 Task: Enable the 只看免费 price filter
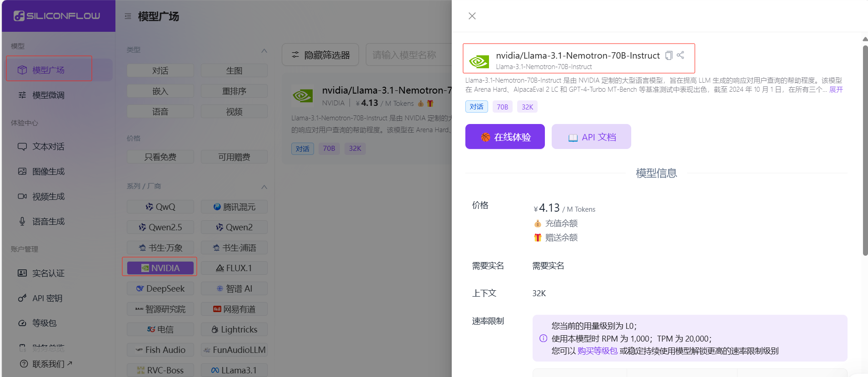[x=160, y=157]
